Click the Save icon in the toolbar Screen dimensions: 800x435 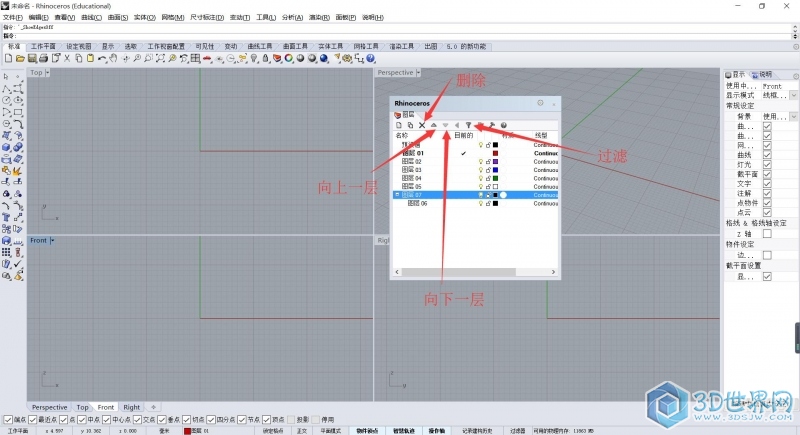[32, 59]
